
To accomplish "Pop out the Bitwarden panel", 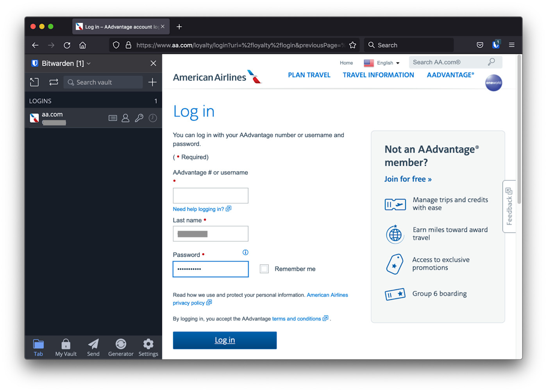I will 34,82.
